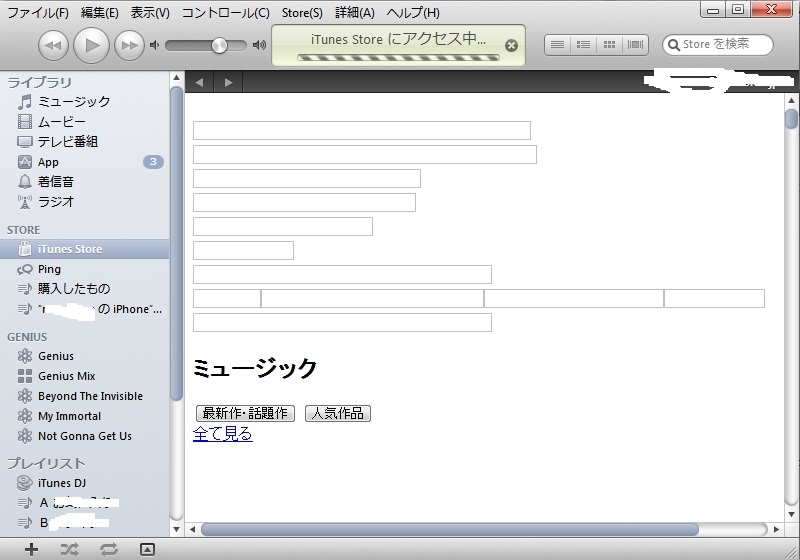Click the rewind previous track button
The width and height of the screenshot is (800, 560).
click(x=53, y=45)
